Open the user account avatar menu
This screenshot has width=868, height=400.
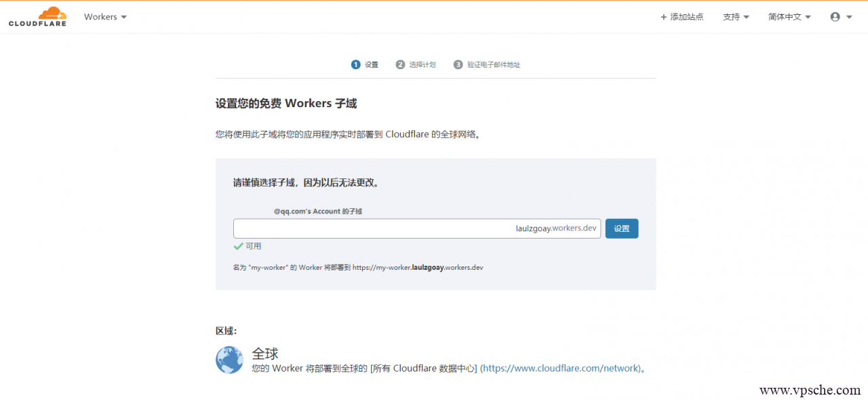[841, 17]
